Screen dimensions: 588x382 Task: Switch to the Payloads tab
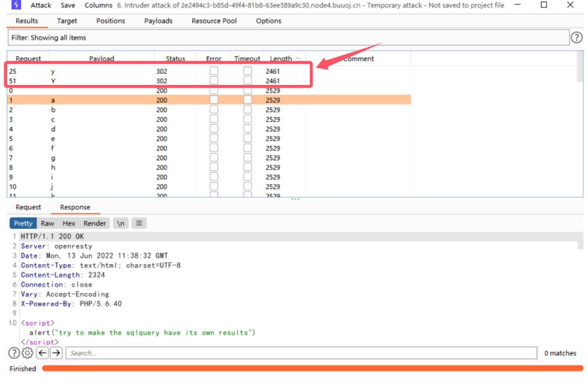point(158,21)
